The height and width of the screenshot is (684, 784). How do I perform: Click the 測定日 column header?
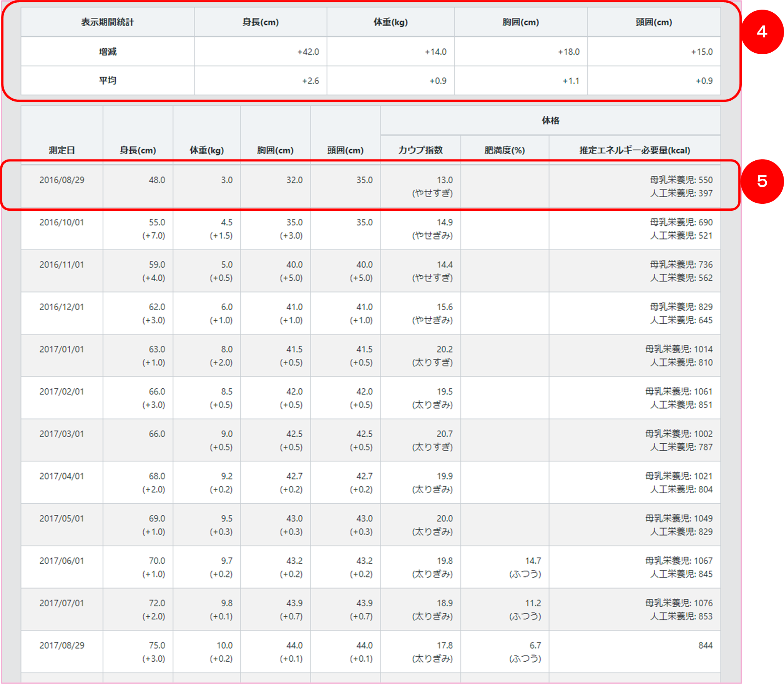pos(61,150)
